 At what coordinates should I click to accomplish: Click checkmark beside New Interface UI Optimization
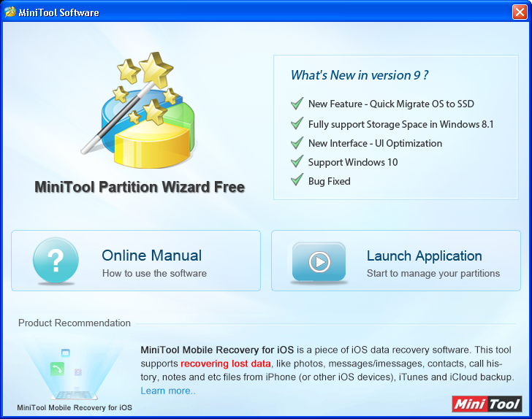coord(297,143)
